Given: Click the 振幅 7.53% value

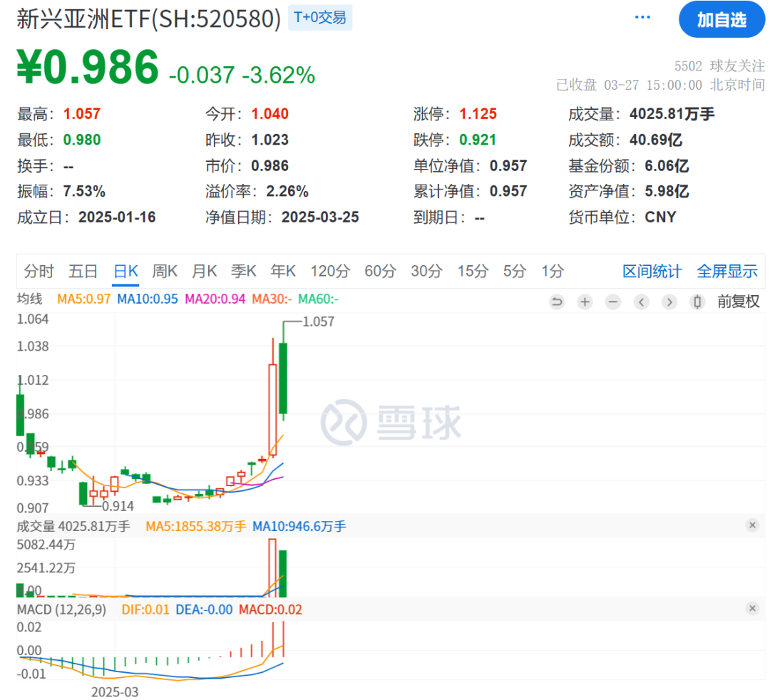Looking at the screenshot, I should (x=84, y=191).
